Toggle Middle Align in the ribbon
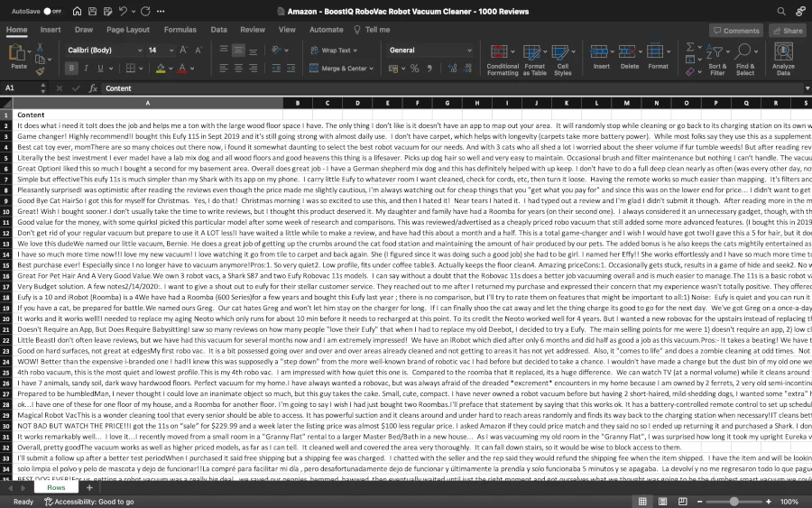The image size is (812, 508). click(x=238, y=50)
